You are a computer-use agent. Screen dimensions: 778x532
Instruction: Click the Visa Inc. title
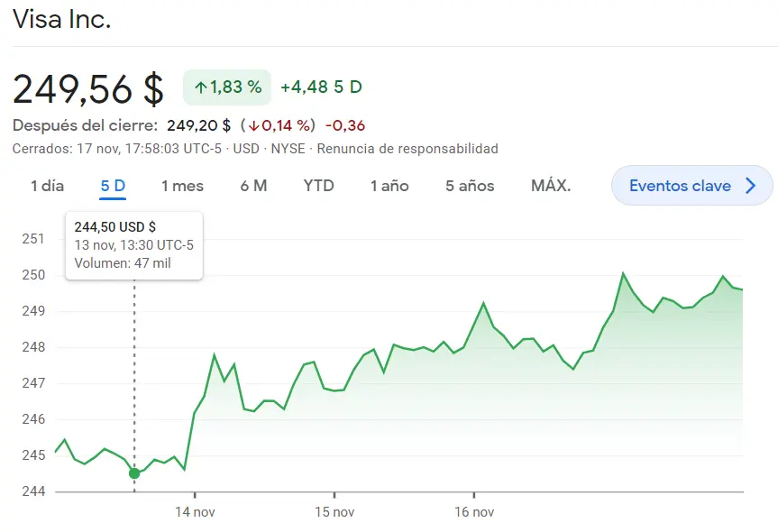tap(63, 19)
